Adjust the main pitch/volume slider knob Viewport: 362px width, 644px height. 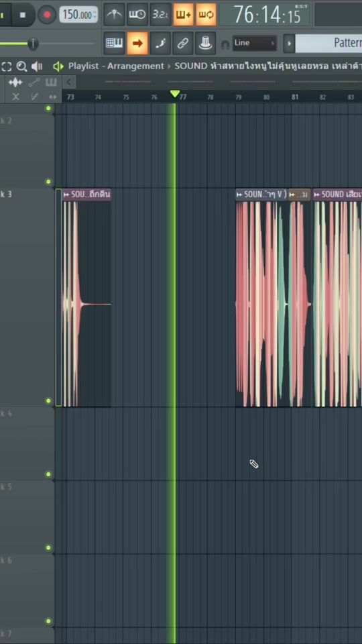33,43
